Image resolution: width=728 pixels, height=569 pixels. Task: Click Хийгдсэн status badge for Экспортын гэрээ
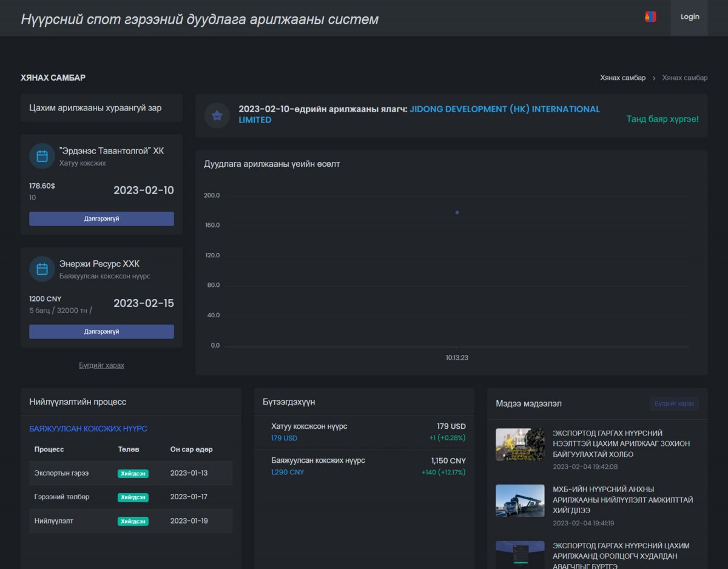point(133,474)
